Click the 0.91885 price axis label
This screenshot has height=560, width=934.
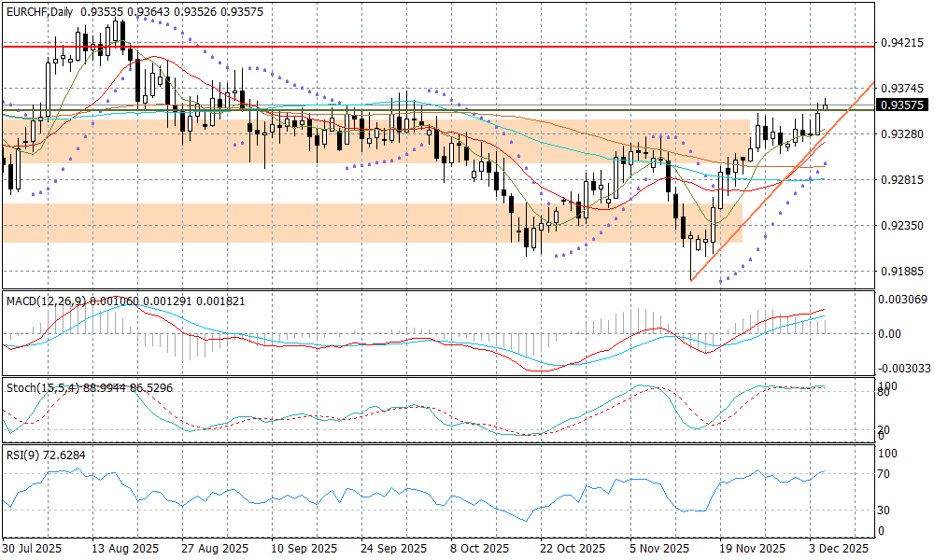tap(901, 272)
